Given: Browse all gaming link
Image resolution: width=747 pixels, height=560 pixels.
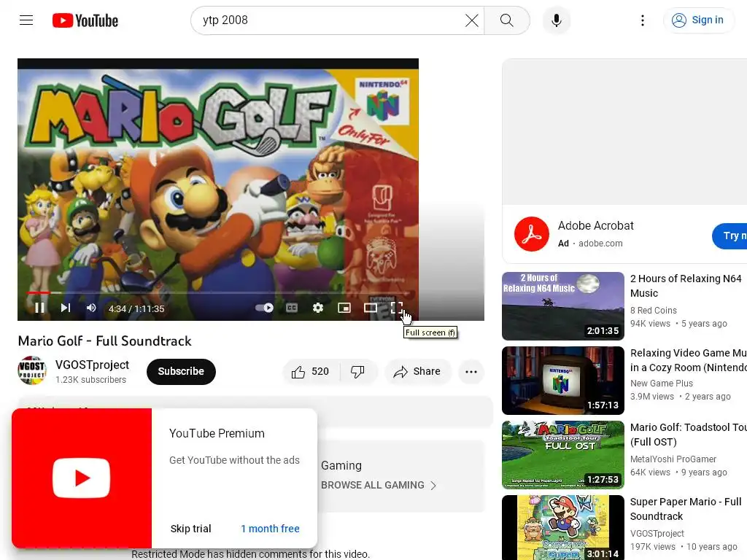Looking at the screenshot, I should [x=373, y=485].
